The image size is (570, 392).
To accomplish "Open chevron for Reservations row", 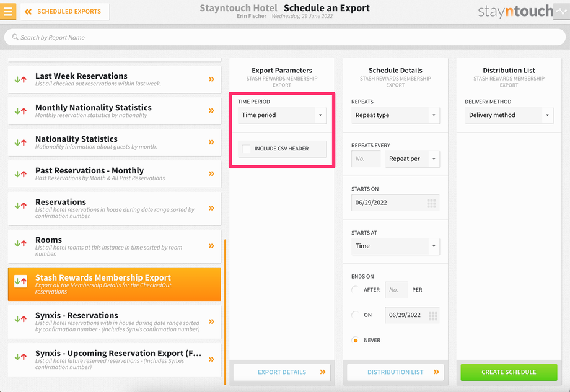I will point(211,208).
